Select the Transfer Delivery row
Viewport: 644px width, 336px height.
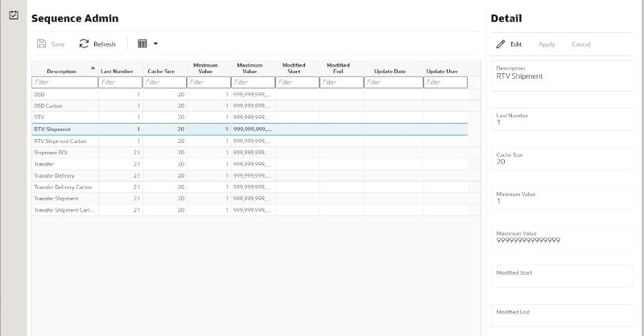pyautogui.click(x=250, y=175)
